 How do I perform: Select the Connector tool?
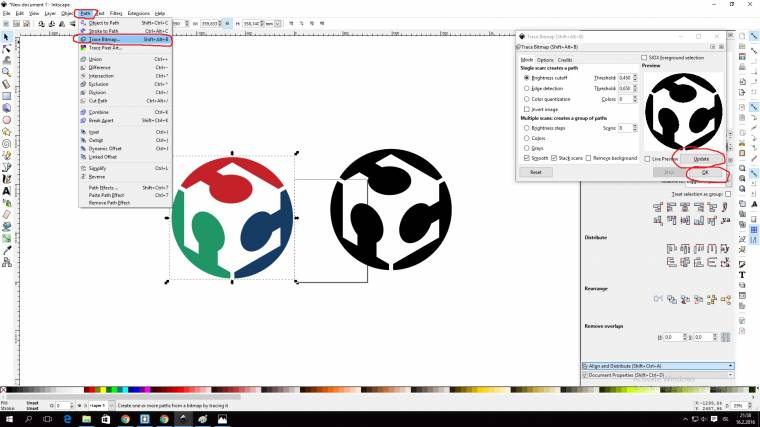[x=6, y=262]
